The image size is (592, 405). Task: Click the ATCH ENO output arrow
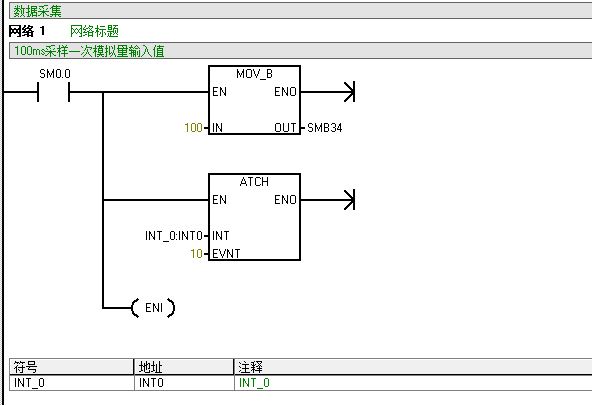coord(350,200)
